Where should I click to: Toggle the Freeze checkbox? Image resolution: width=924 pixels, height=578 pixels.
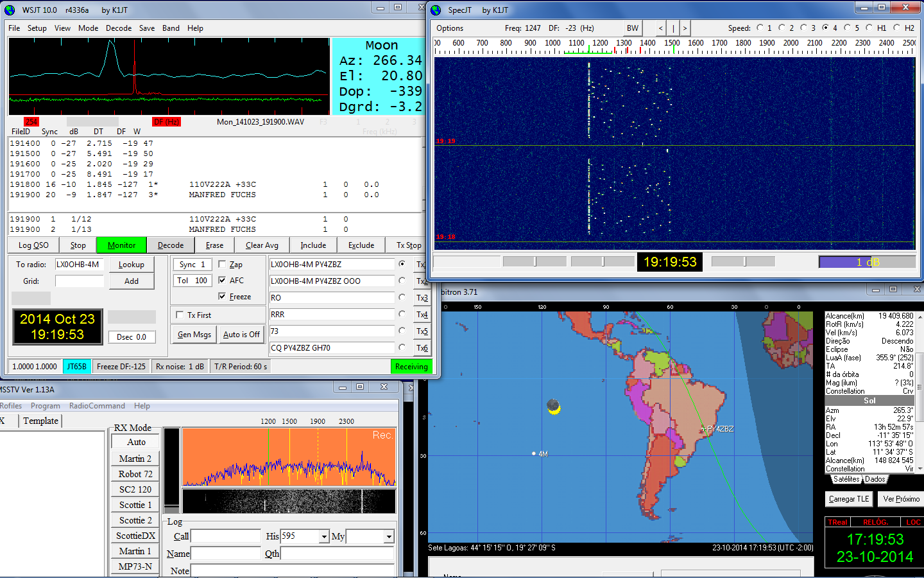[x=222, y=296]
